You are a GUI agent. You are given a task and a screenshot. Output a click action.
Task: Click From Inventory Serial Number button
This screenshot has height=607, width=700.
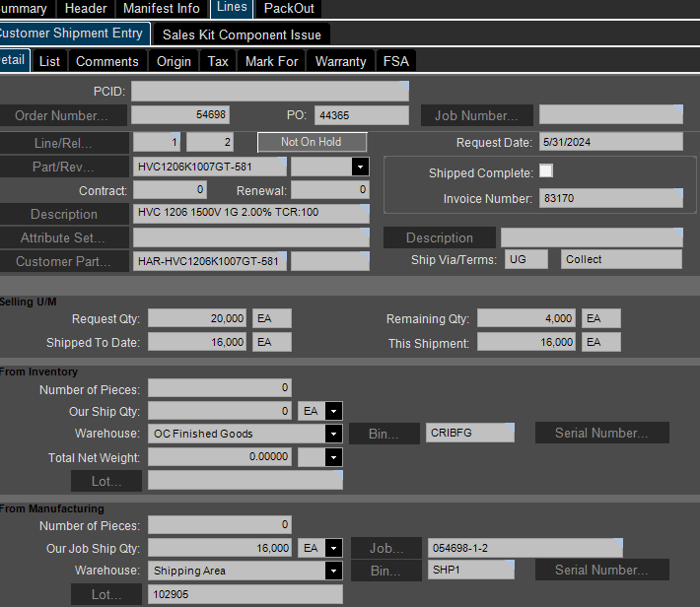[x=601, y=433]
